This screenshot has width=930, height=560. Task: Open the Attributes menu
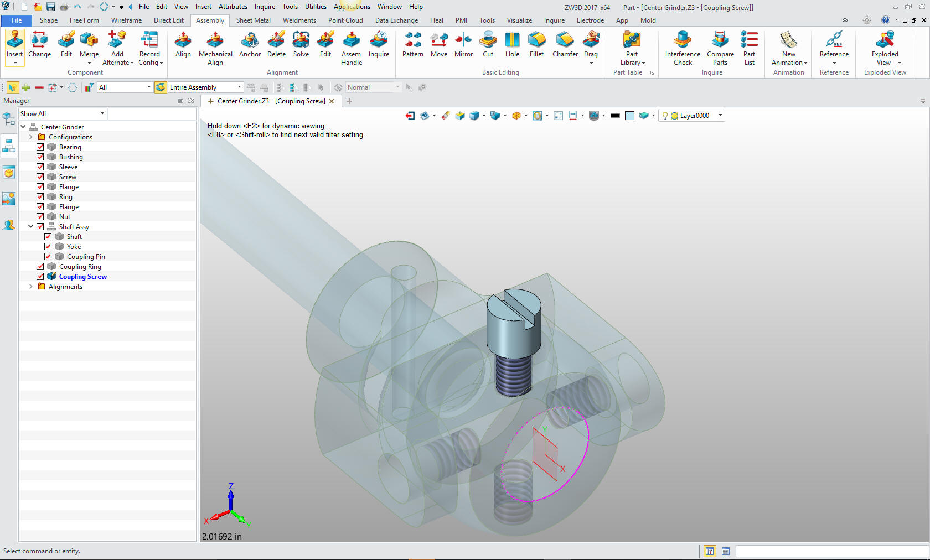coord(232,7)
